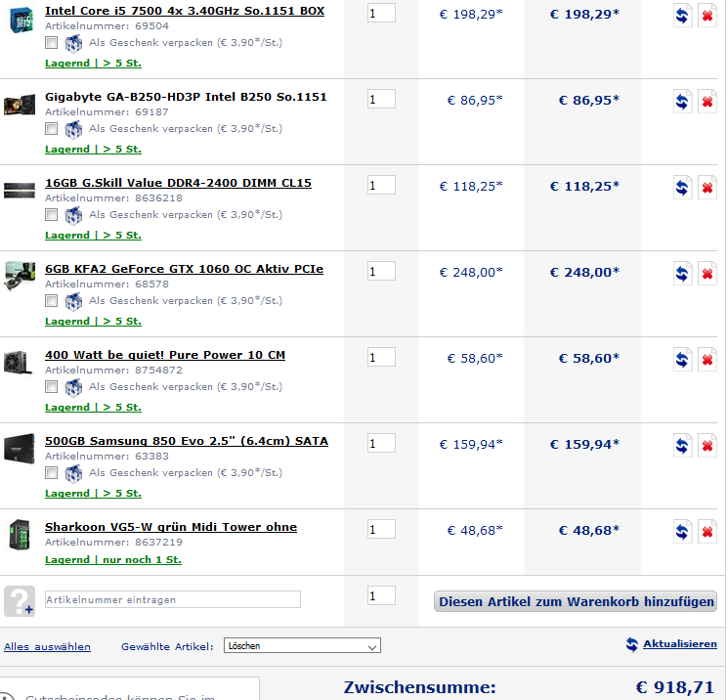Refresh quantity for Intel Core i5 7500 row

682,16
